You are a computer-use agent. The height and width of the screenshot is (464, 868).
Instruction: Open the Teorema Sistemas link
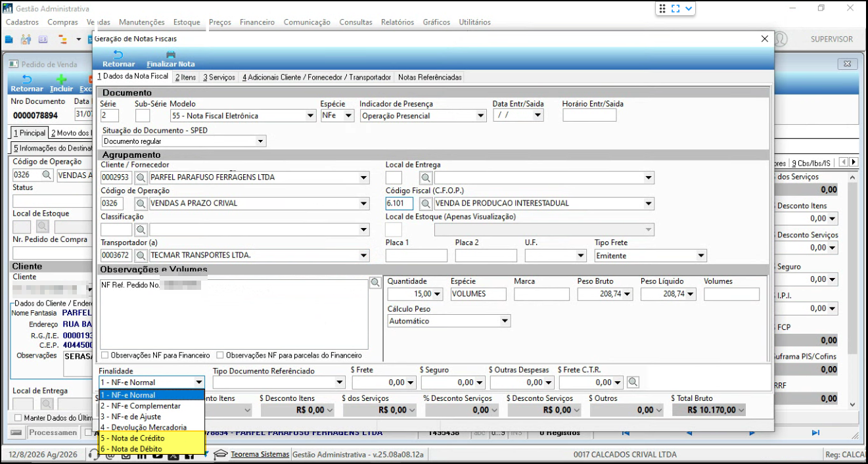[x=260, y=454]
